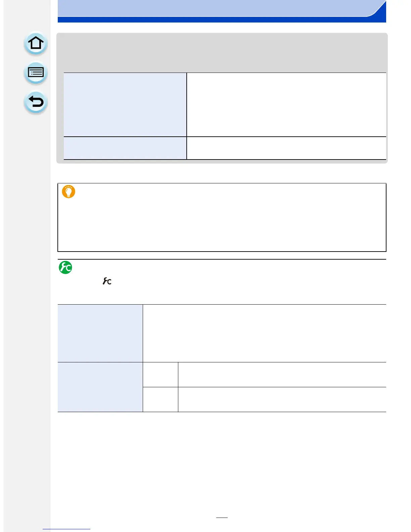This screenshot has width=411, height=532.
Task: Select the short blue bottom-left cell of upper table
Action: pos(125,148)
